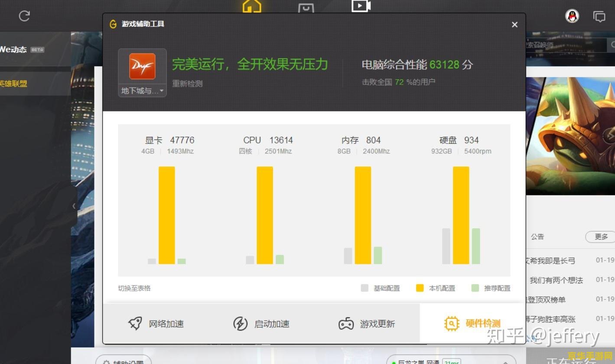The width and height of the screenshot is (615, 364).
Task: Click the 932GB | 5400rpm spec text
Action: [x=461, y=151]
